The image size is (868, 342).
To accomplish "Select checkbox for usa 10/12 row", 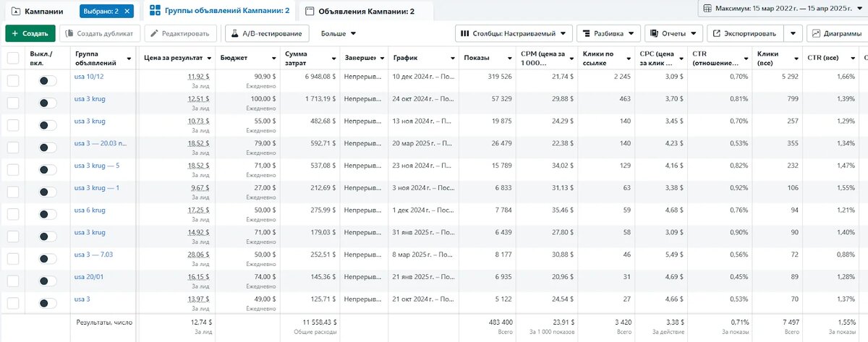I will pyautogui.click(x=13, y=82).
